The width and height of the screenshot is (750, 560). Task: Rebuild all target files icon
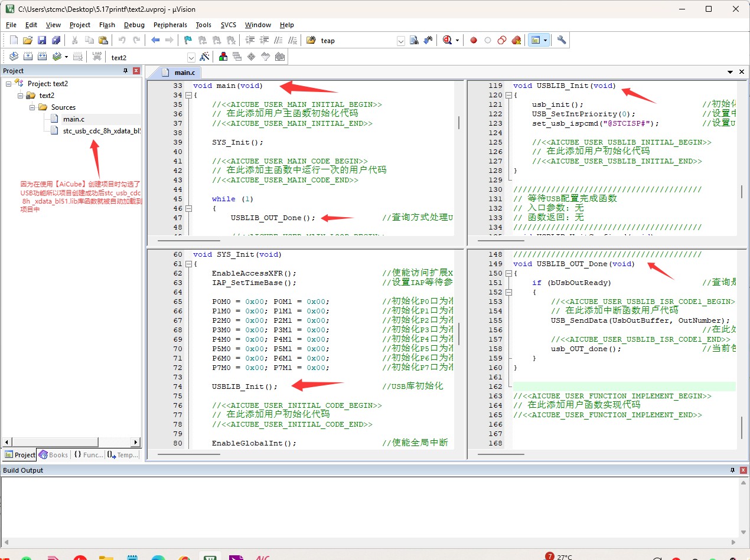coord(42,57)
